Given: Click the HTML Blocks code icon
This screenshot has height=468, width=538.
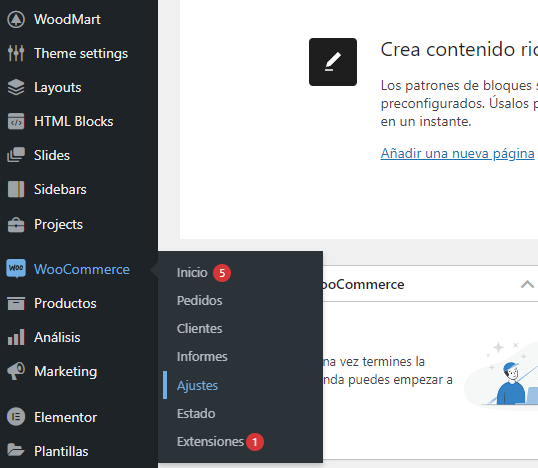Looking at the screenshot, I should point(16,121).
